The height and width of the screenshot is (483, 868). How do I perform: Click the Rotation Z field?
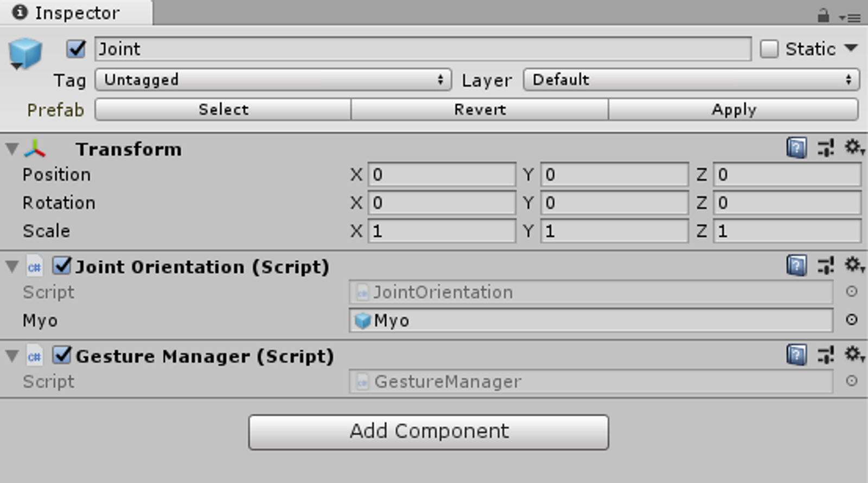pos(787,203)
